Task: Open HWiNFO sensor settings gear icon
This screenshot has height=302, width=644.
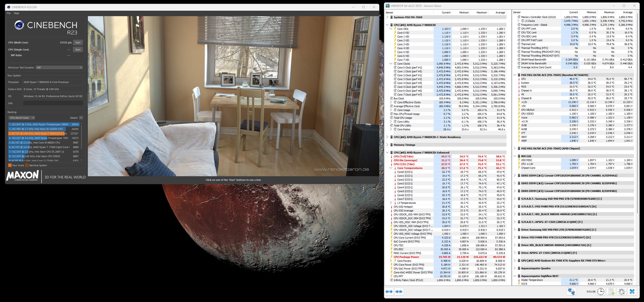Action: tap(622, 291)
